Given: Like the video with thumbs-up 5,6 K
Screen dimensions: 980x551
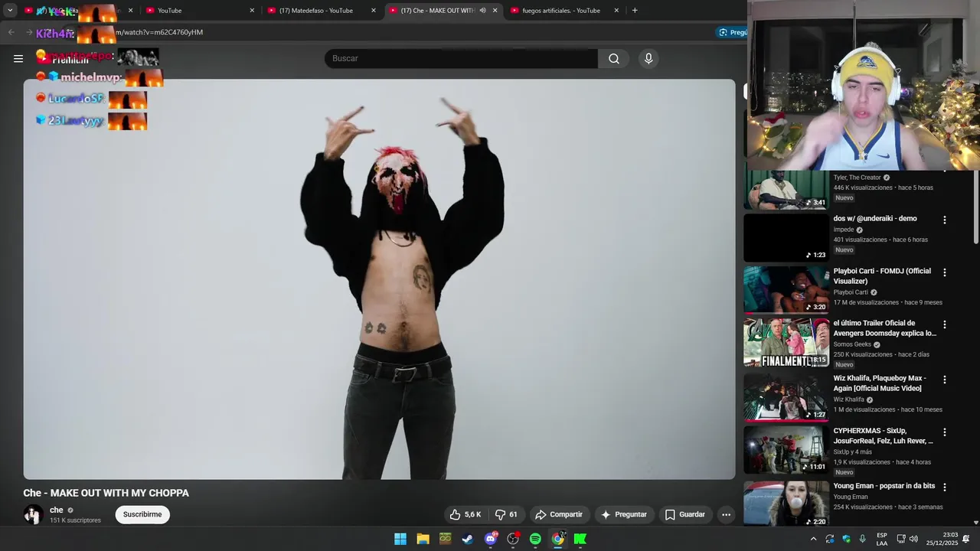Looking at the screenshot, I should tap(465, 515).
